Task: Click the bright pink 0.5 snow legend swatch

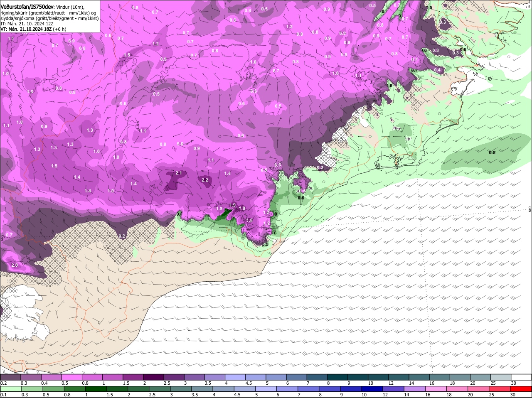Action: pyautogui.click(x=72, y=377)
